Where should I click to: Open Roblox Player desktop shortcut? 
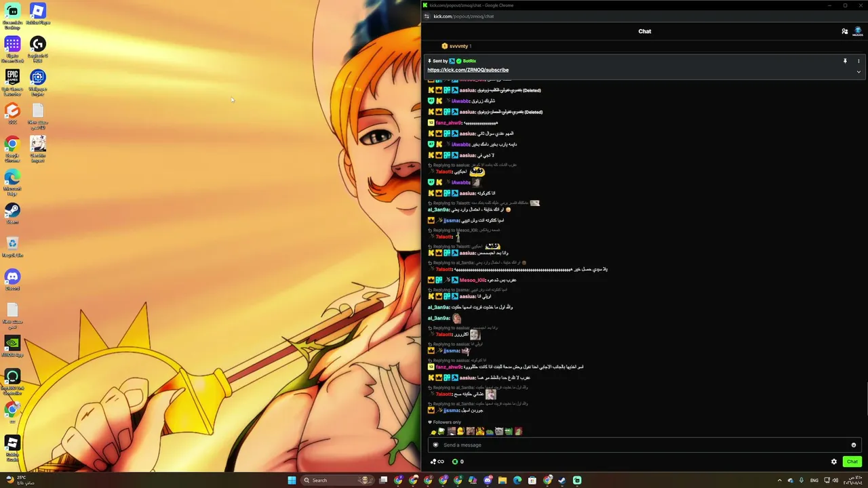click(38, 14)
